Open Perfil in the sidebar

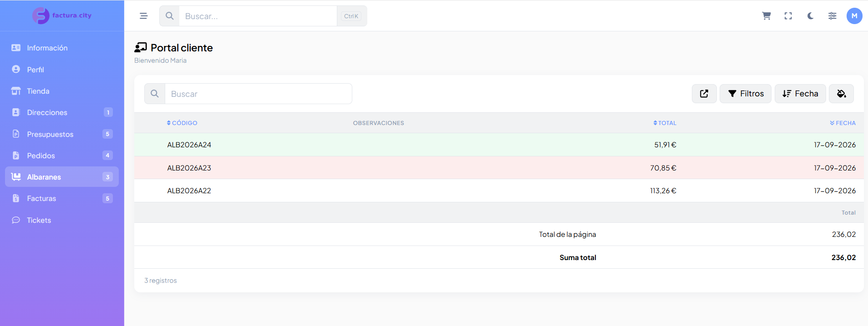tap(62, 70)
